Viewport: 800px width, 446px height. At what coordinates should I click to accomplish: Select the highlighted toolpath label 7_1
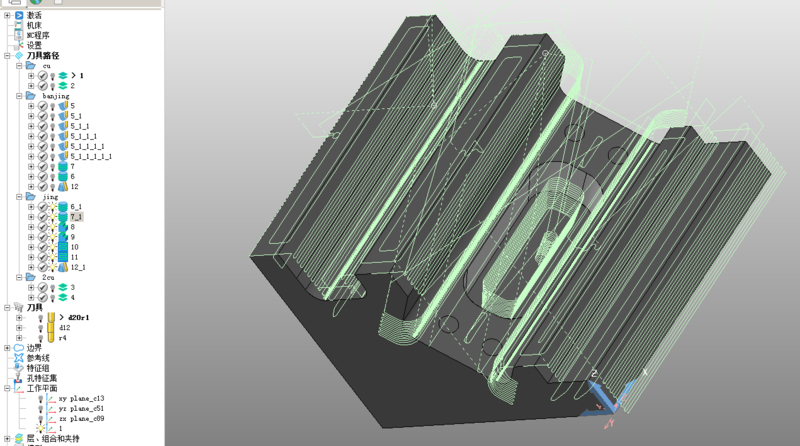(x=76, y=217)
